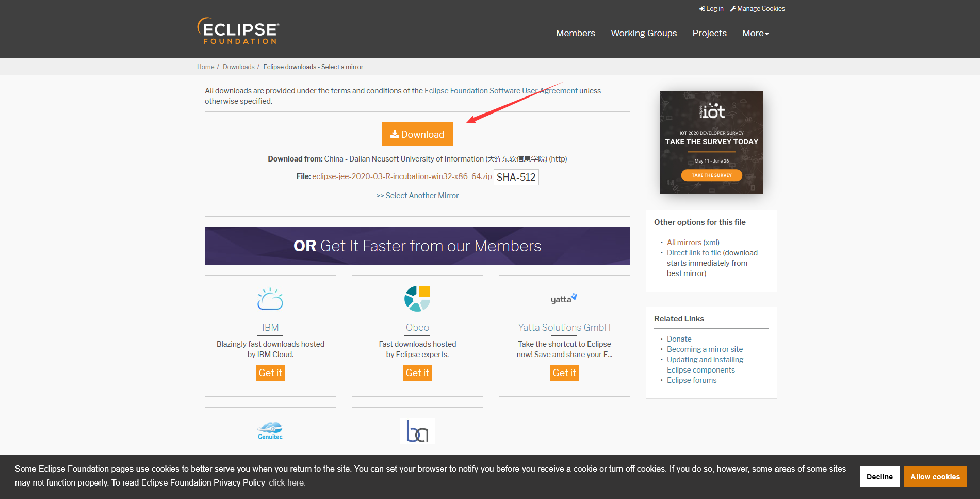Click the 'Related Links' heading

[679, 319]
